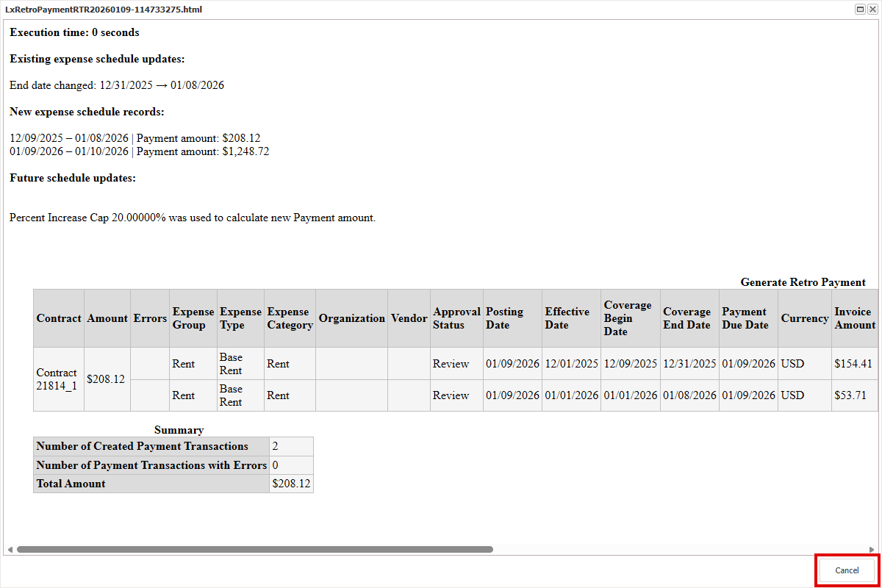Screen dimensions: 882x588
Task: Click the horizontal scrollbar left arrow
Action: [x=10, y=549]
